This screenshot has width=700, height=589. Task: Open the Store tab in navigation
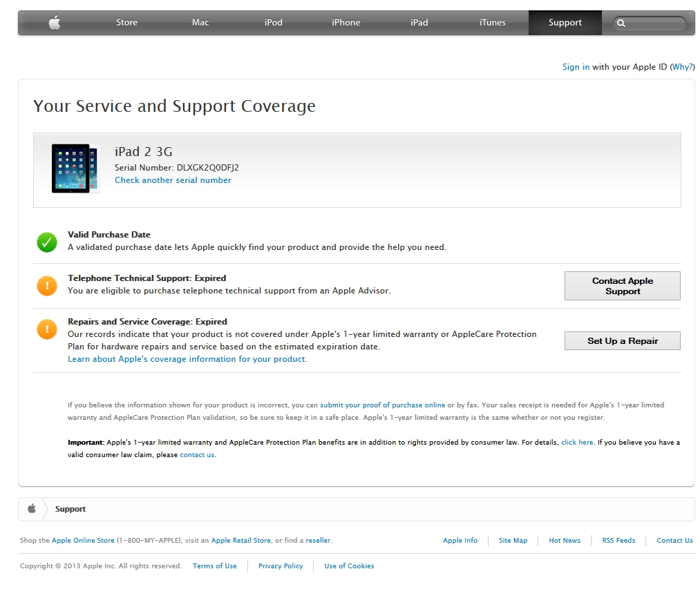126,22
